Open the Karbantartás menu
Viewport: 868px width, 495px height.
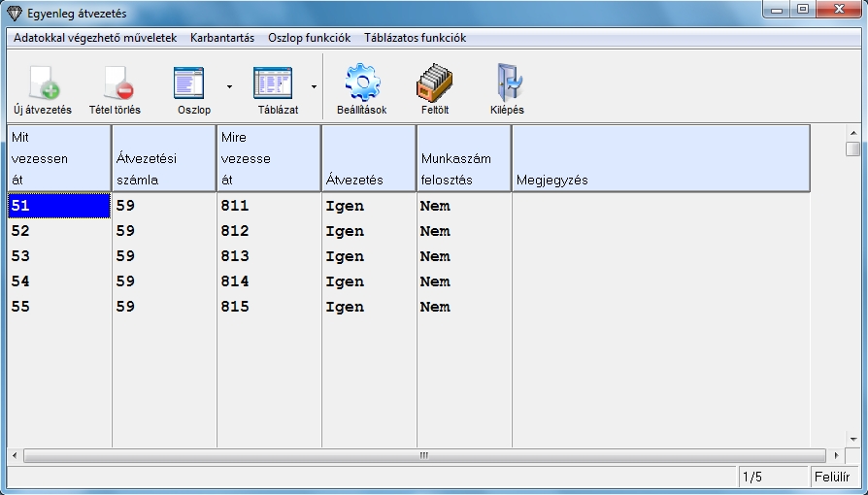[222, 38]
